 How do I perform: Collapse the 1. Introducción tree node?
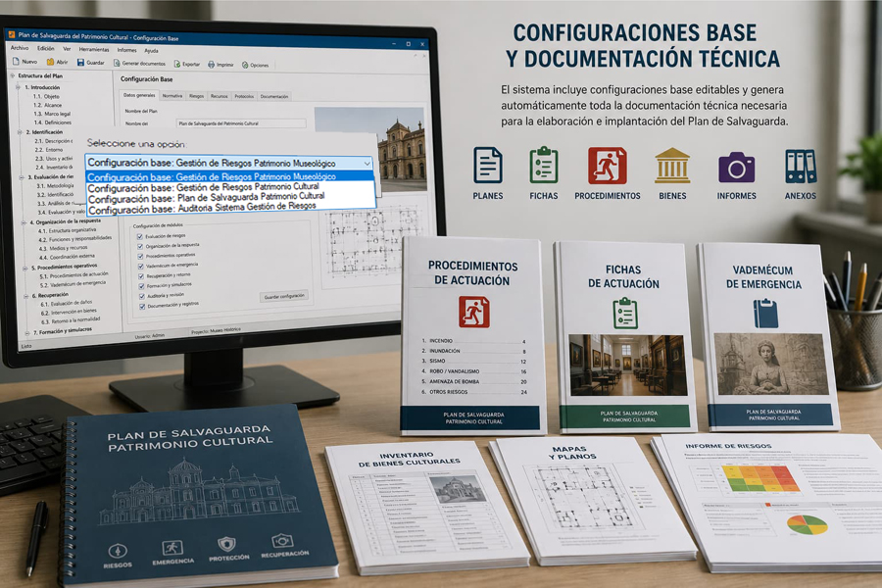pyautogui.click(x=19, y=87)
